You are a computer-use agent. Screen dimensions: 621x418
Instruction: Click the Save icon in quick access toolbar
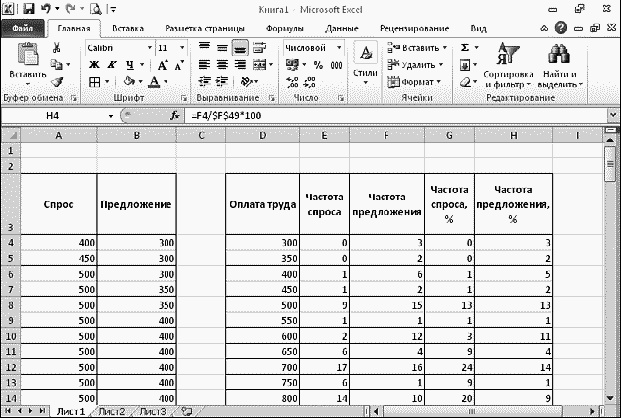[28, 9]
